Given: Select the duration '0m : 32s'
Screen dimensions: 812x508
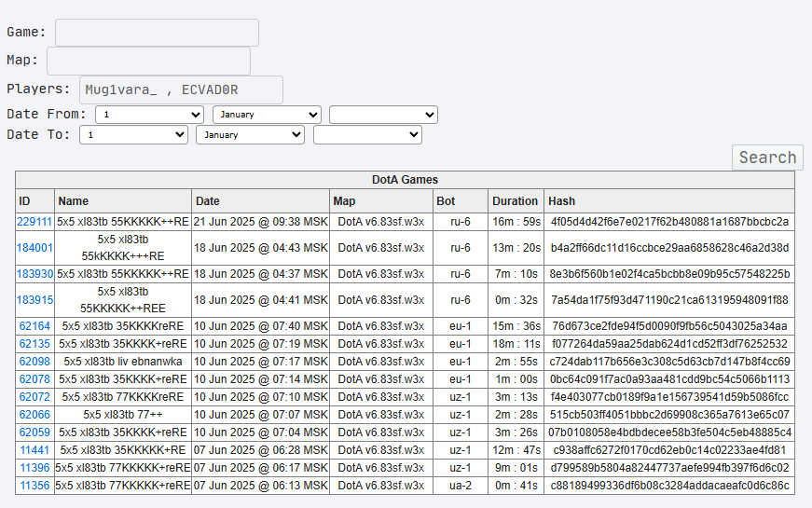Looking at the screenshot, I should [x=516, y=300].
